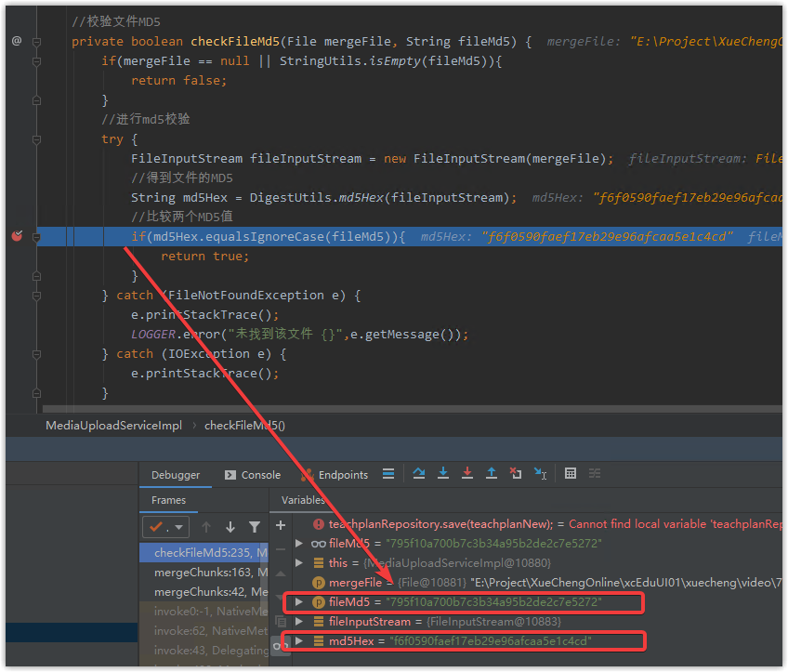
Task: Fold the catch FileNotFoundException block
Action: (36, 296)
